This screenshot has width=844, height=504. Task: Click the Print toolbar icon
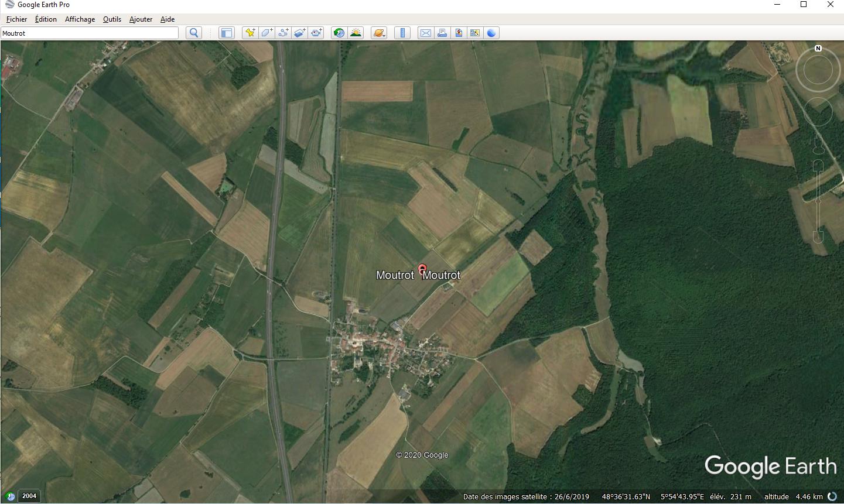pyautogui.click(x=442, y=33)
